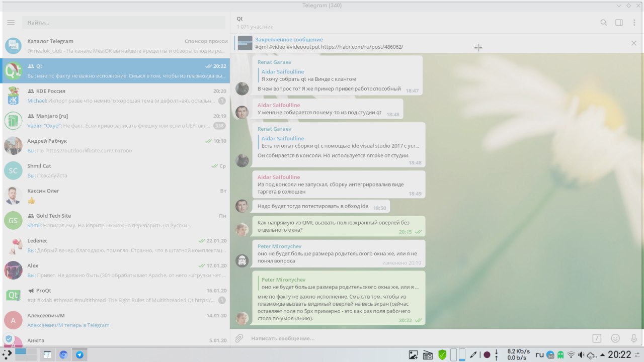Viewport: 644px width, 362px height.
Task: Open the Gold Tech Site group chat
Action: click(116, 220)
